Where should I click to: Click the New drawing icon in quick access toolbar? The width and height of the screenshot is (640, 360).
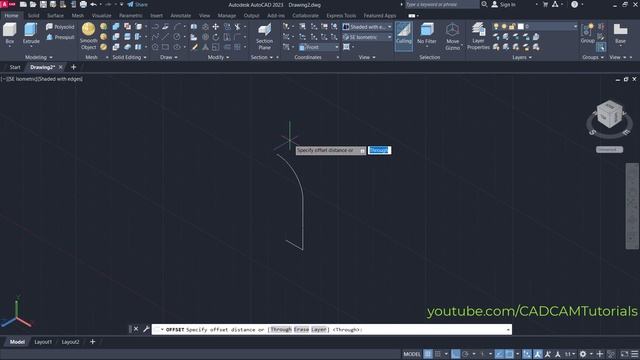click(23, 4)
